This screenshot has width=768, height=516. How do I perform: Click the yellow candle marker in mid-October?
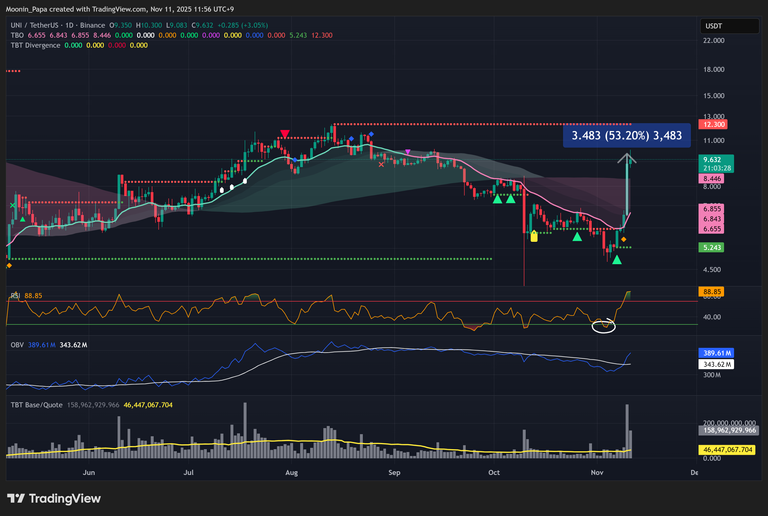click(534, 236)
